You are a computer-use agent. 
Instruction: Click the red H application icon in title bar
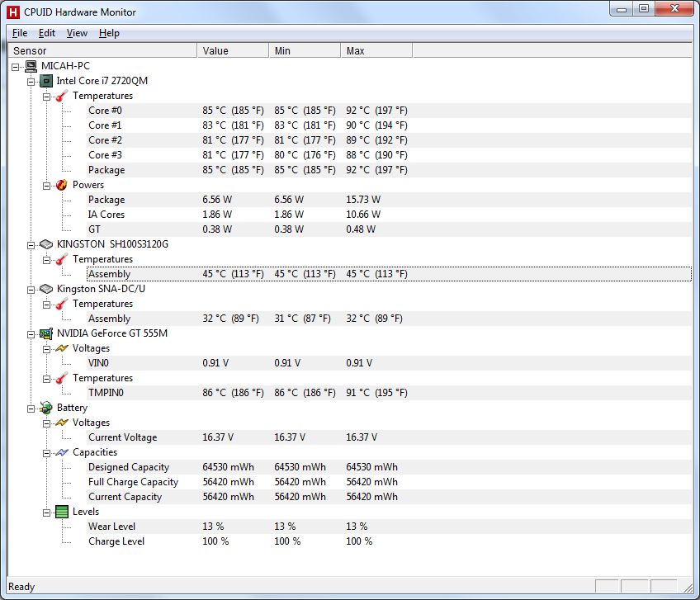click(x=13, y=12)
